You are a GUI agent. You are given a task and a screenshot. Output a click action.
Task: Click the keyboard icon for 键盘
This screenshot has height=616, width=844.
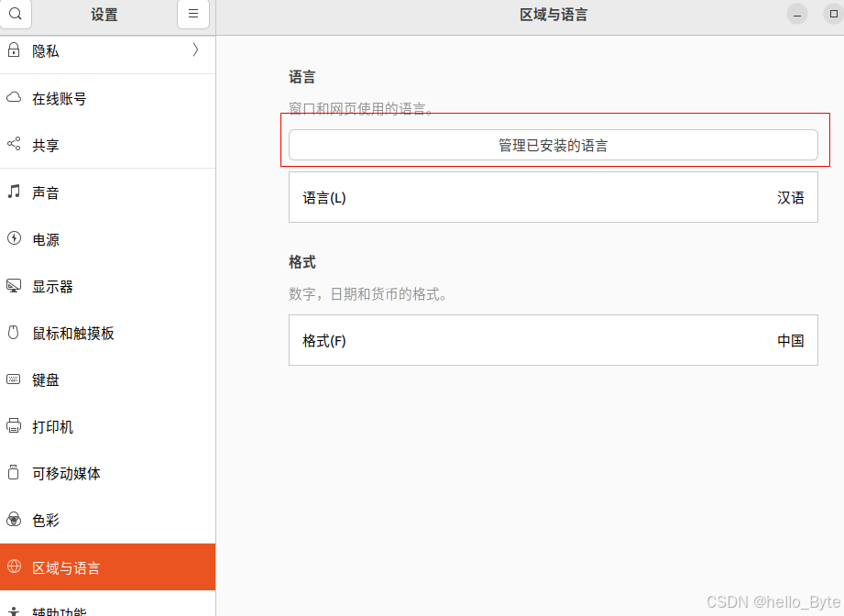point(14,379)
